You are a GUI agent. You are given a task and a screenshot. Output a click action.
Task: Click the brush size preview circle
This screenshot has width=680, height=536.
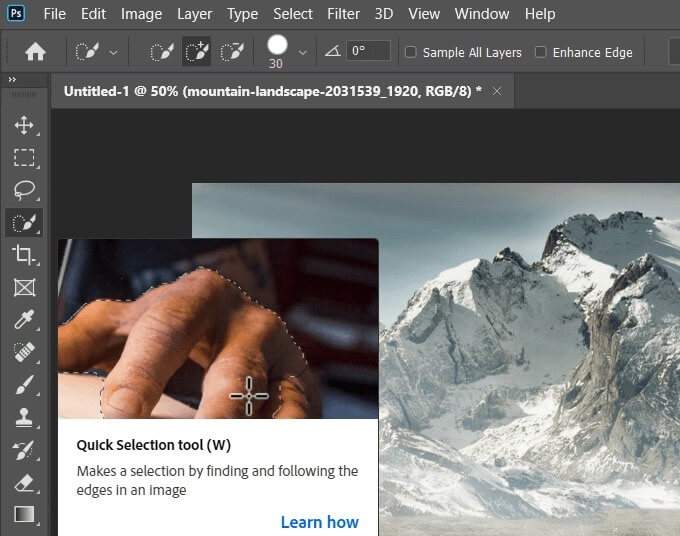(x=278, y=45)
